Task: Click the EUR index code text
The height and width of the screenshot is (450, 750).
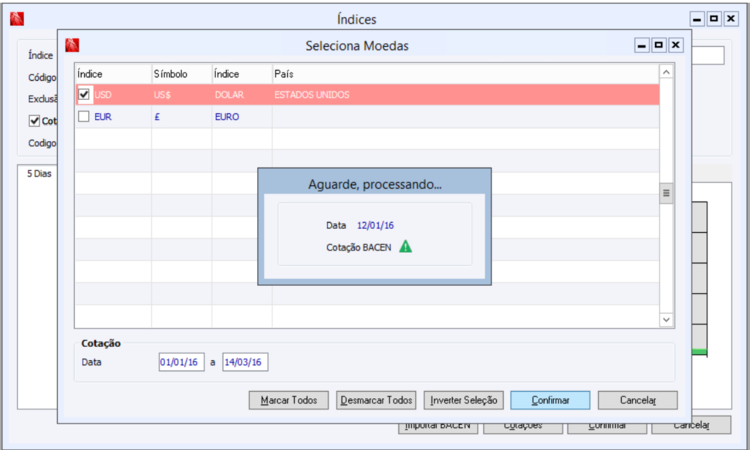Action: 103,117
